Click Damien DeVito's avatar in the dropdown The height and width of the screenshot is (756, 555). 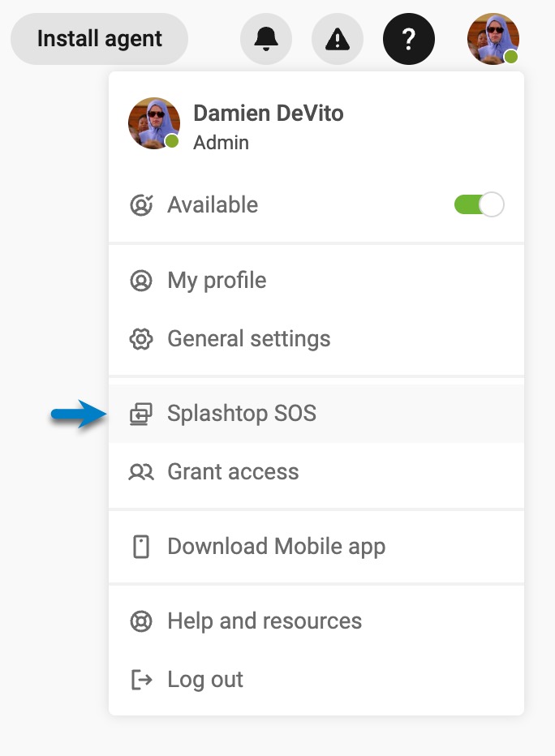154,123
